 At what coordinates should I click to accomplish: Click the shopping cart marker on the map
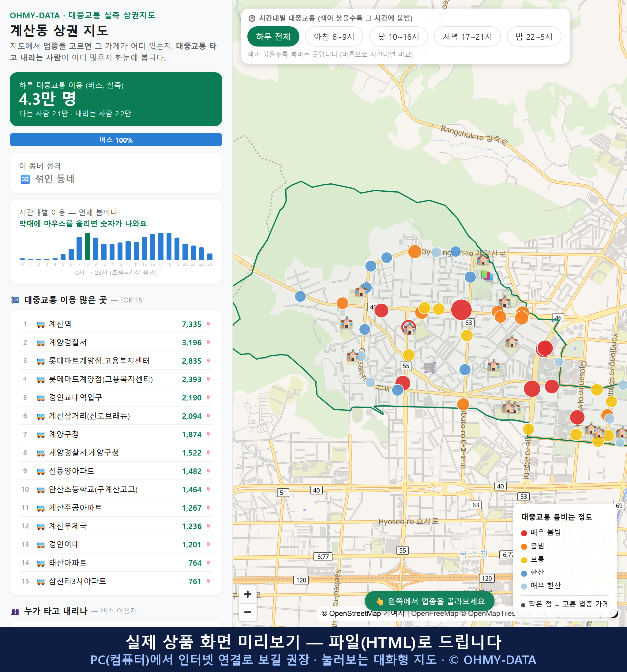(430, 367)
